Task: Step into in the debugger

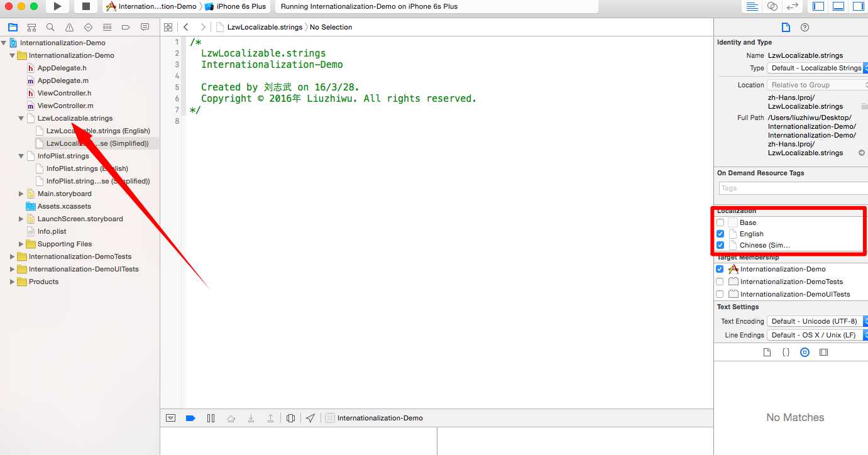Action: [x=251, y=418]
